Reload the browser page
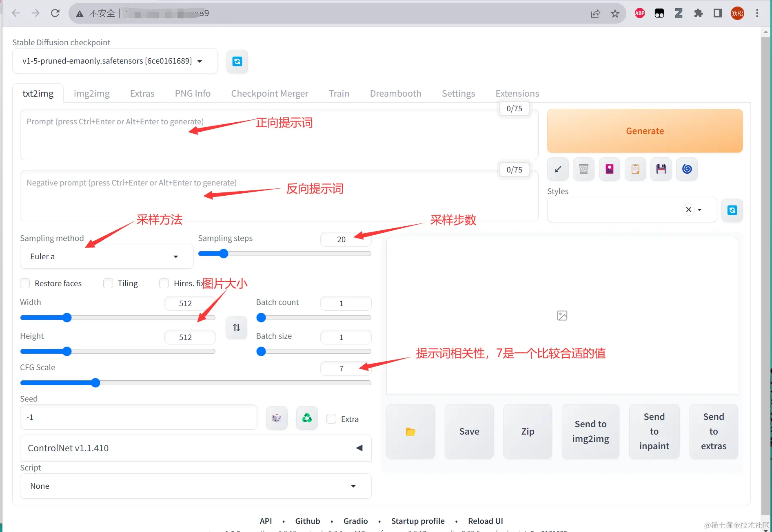 [55, 13]
